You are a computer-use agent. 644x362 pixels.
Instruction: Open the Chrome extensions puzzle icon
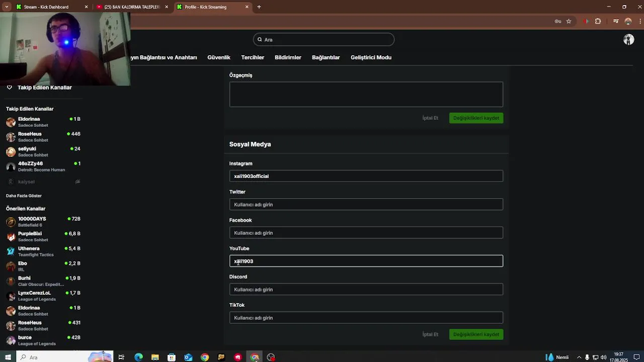click(x=598, y=21)
